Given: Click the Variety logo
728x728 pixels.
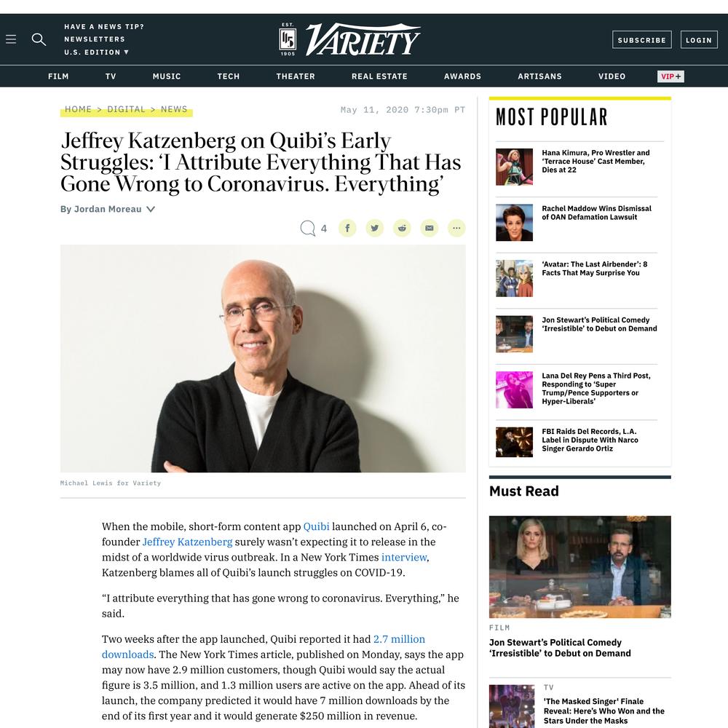Looking at the screenshot, I should 350,39.
